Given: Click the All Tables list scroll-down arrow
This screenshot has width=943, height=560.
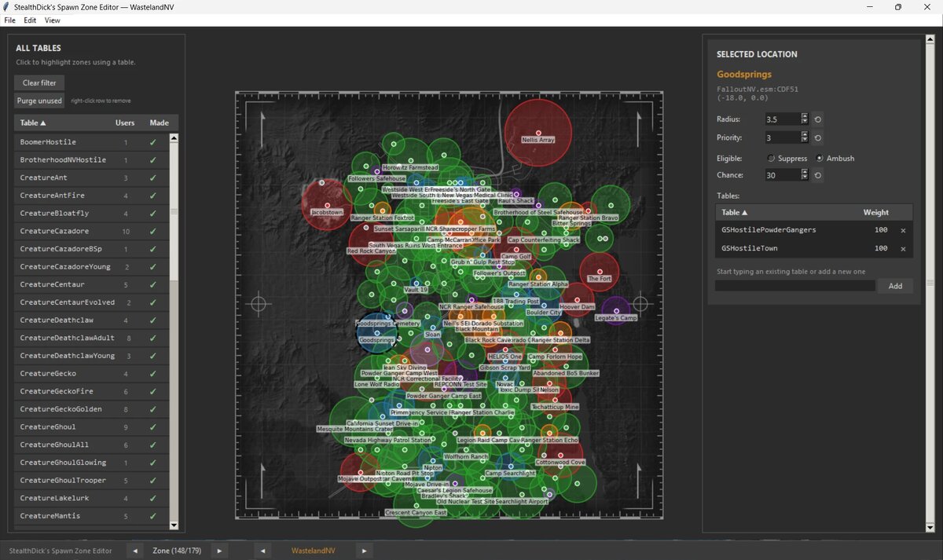Looking at the screenshot, I should (174, 525).
